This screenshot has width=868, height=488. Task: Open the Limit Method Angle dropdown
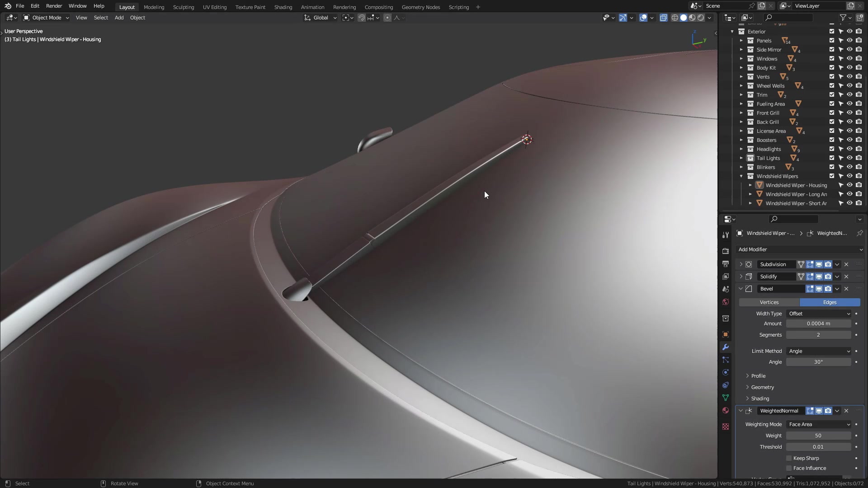click(x=819, y=351)
